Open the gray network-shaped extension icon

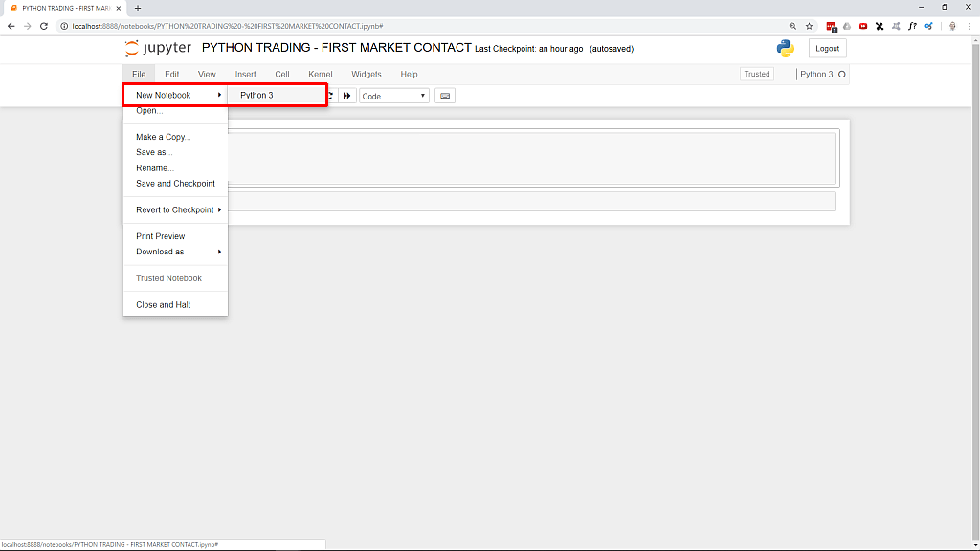click(896, 26)
